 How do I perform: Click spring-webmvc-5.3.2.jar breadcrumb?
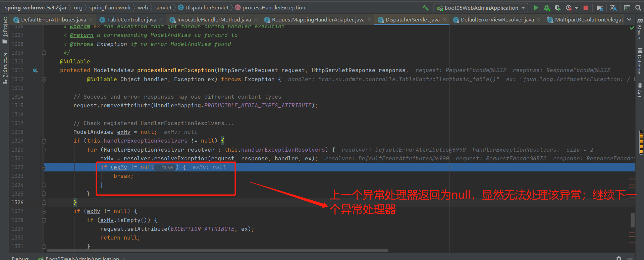click(36, 7)
